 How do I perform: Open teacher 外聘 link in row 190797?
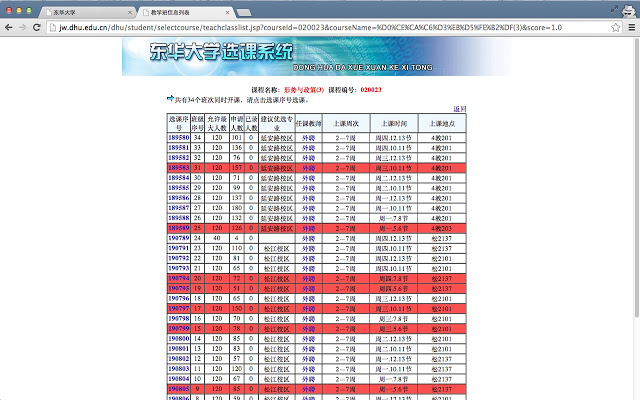tap(309, 309)
